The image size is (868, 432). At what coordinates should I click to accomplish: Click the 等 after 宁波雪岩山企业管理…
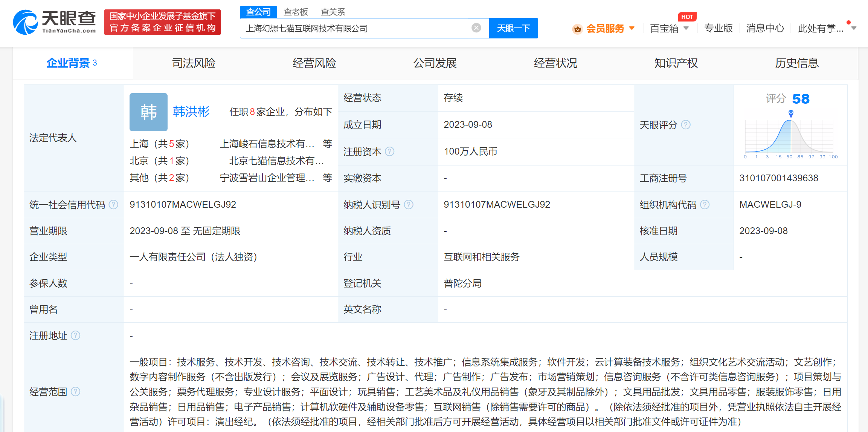coord(328,178)
